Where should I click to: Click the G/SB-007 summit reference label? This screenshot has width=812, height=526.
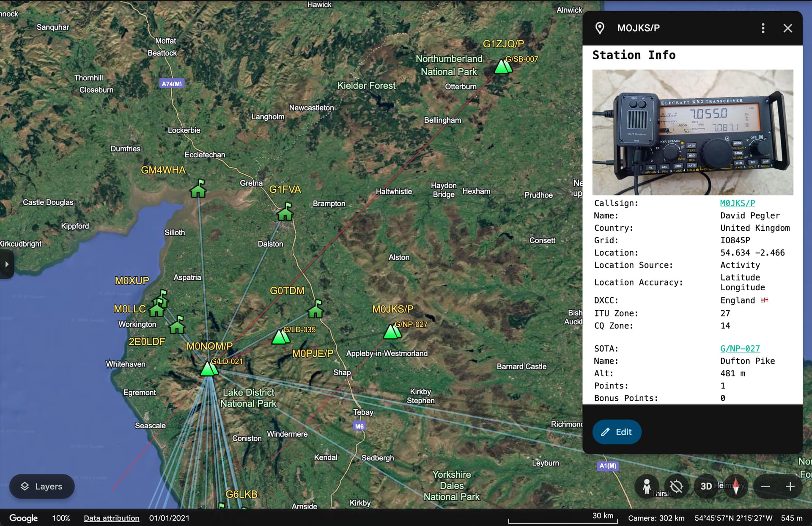click(522, 59)
